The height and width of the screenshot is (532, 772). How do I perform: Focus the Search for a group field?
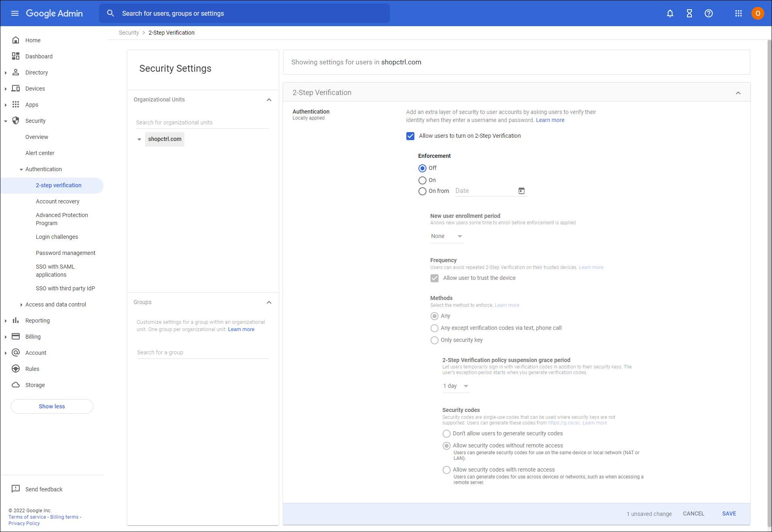click(202, 352)
